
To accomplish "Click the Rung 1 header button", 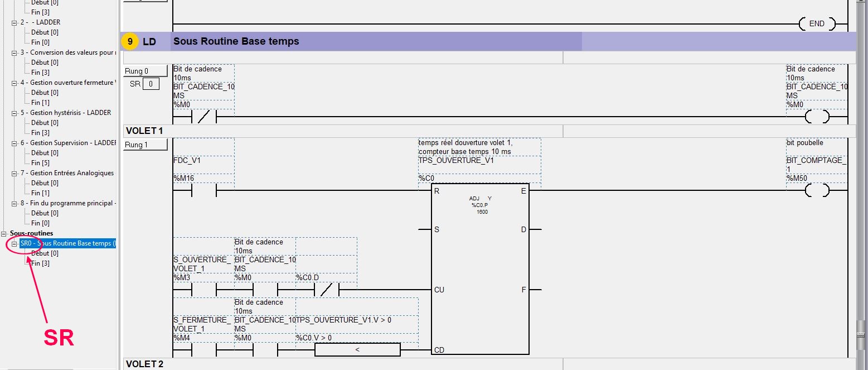I will click(145, 145).
